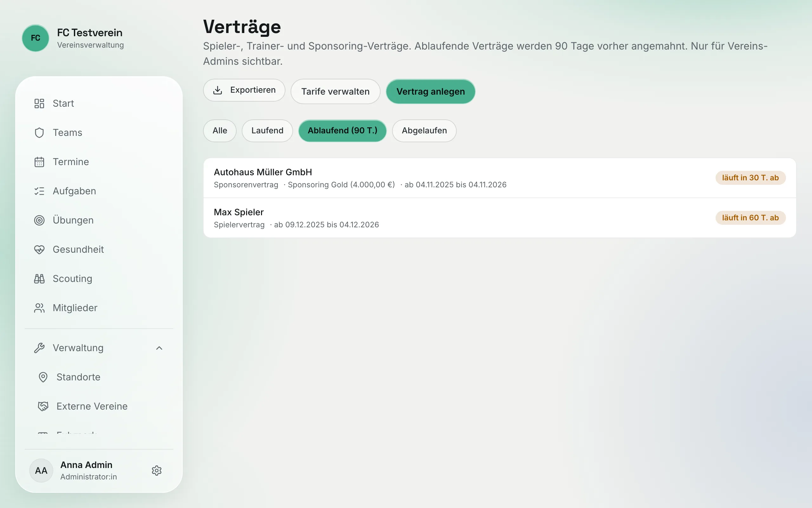Click 'Sponsoring Gold (4.000,00 €)' text

(x=341, y=185)
